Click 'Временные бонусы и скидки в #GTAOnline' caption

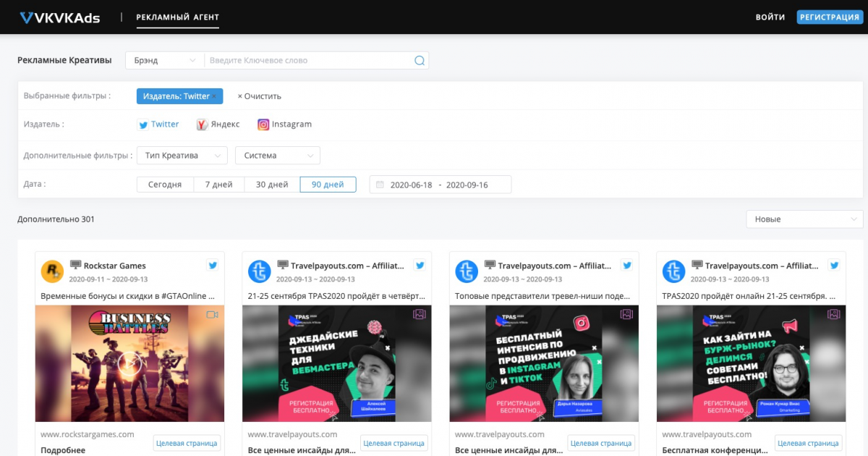tap(129, 296)
